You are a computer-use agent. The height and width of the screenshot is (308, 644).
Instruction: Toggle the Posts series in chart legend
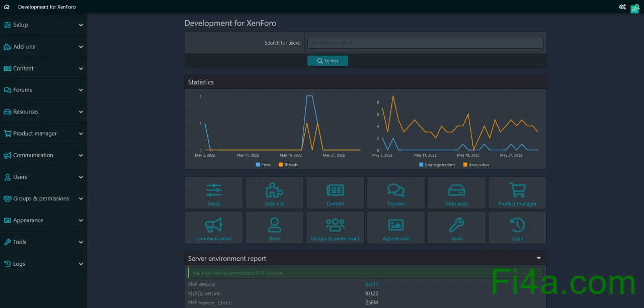pos(263,165)
